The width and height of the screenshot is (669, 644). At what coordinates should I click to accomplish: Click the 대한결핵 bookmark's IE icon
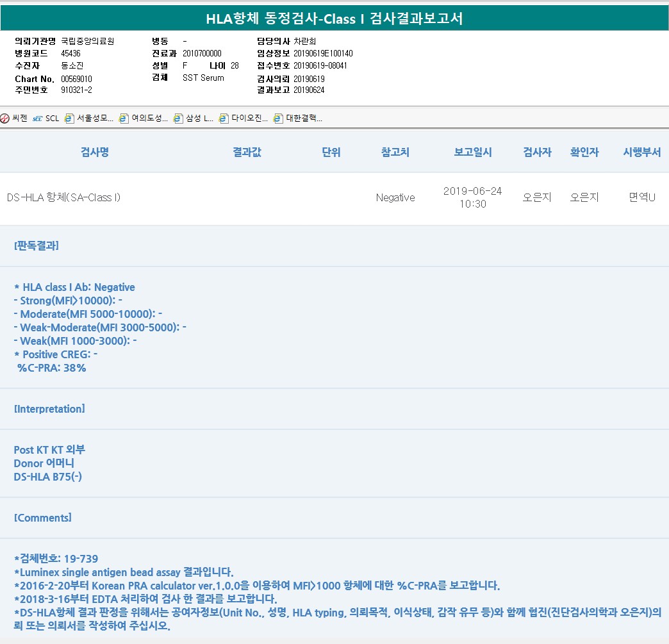pyautogui.click(x=278, y=119)
